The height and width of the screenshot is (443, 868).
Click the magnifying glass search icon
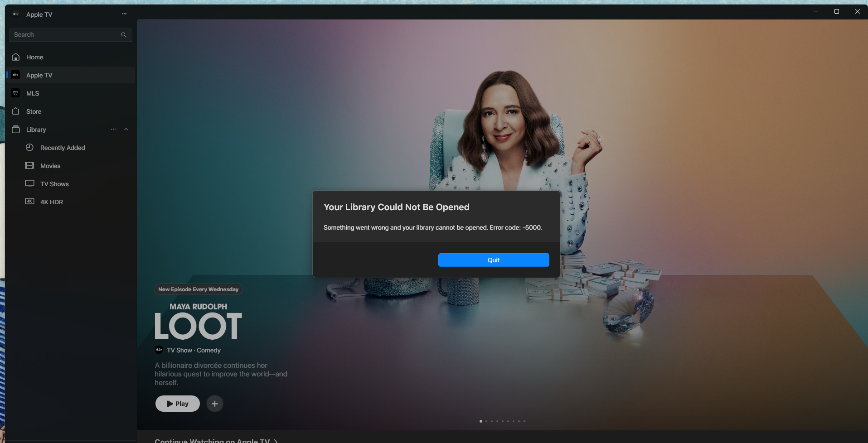(x=123, y=35)
